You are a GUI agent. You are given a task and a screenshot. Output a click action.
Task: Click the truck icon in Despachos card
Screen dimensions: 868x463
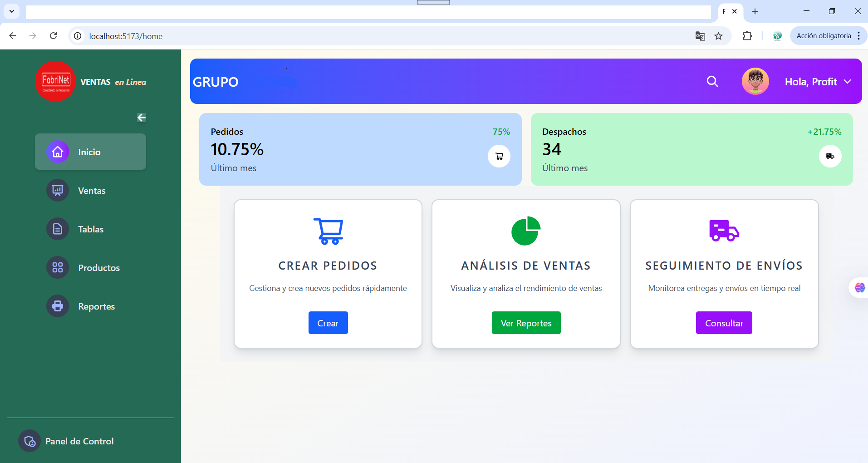tap(830, 156)
